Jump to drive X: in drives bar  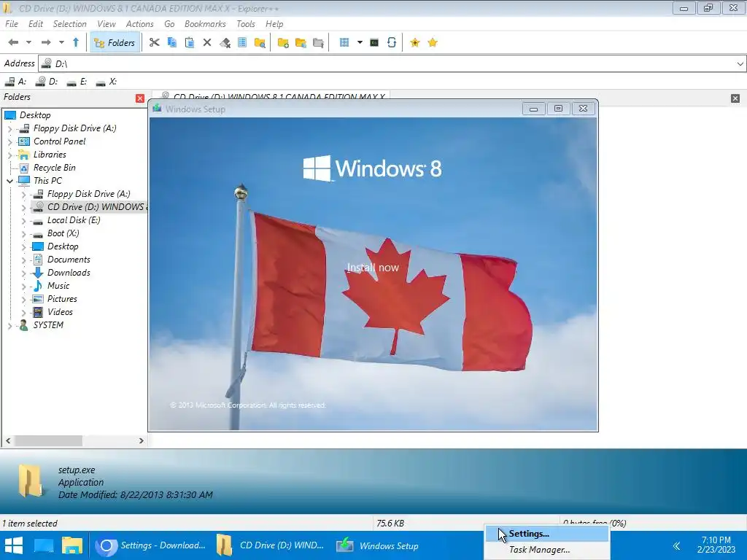click(x=107, y=82)
